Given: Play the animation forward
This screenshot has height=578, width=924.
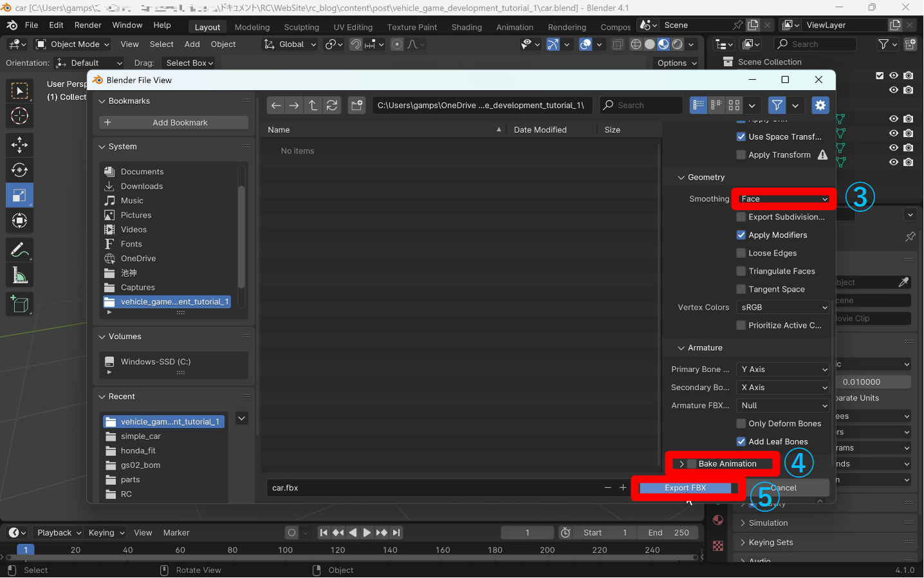Looking at the screenshot, I should (367, 533).
